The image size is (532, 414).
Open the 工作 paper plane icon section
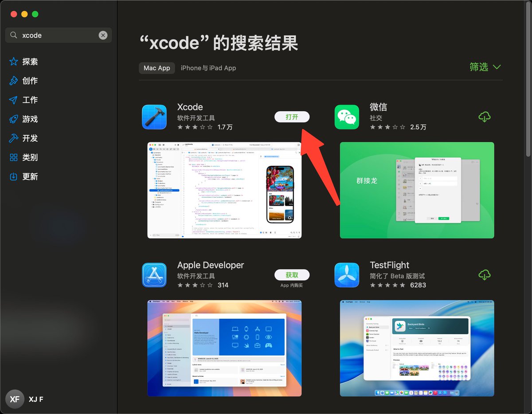(14, 100)
